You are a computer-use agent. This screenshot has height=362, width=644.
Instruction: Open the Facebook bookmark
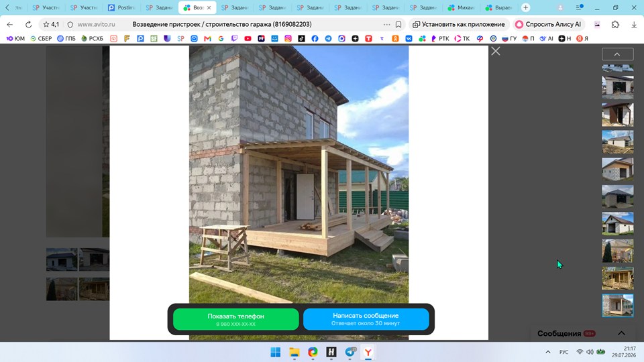point(315,38)
